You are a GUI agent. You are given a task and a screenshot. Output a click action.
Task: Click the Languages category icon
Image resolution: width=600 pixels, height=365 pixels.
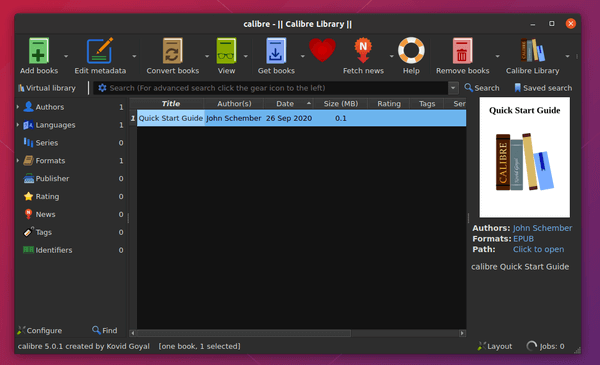[28, 125]
